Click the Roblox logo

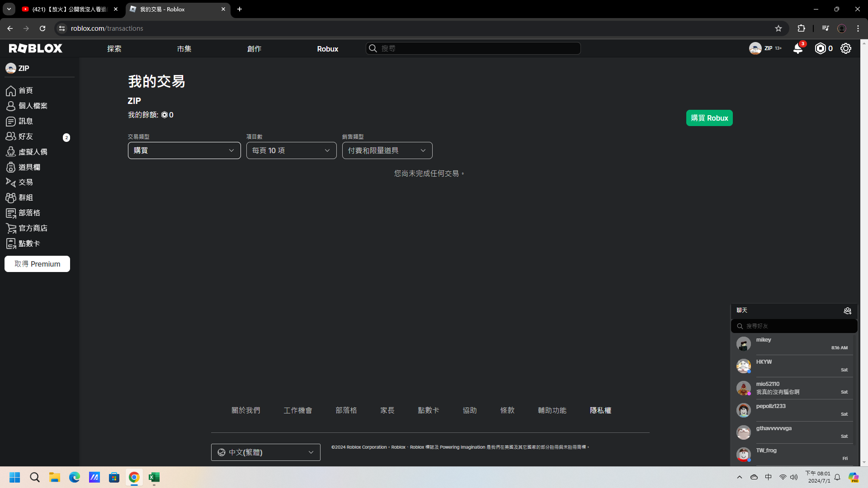point(36,48)
